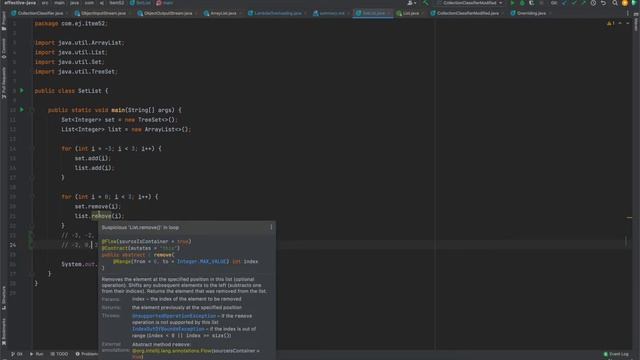Collapse the main method fold marker

[31, 110]
